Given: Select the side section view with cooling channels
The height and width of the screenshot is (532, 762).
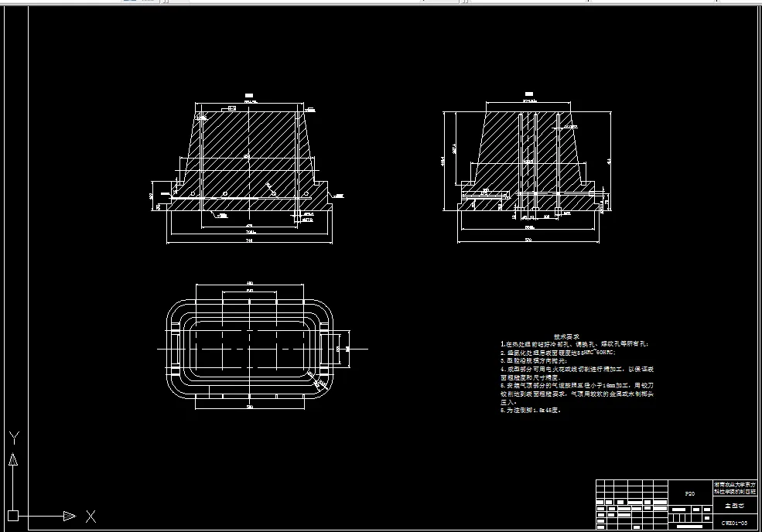Looking at the screenshot, I should [528, 167].
